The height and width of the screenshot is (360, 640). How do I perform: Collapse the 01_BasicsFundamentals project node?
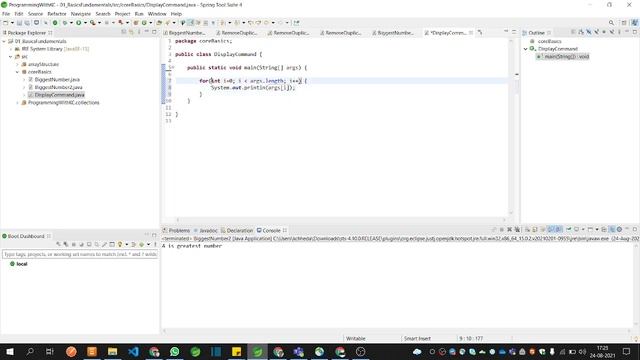click(4, 41)
